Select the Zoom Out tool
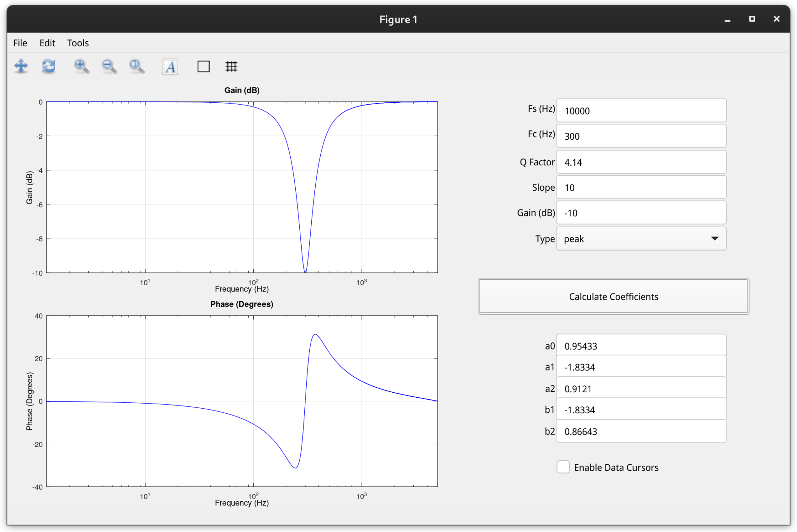 (108, 66)
